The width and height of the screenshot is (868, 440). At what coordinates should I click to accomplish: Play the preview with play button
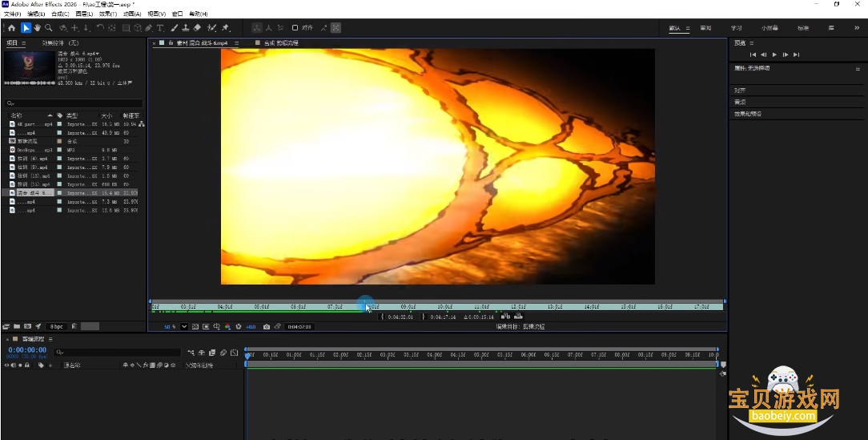coord(774,54)
